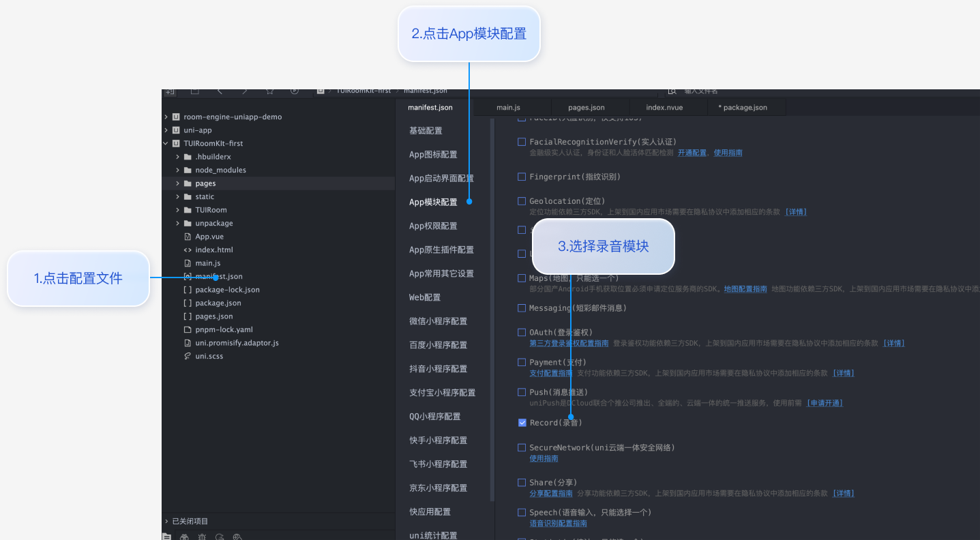Image resolution: width=980 pixels, height=540 pixels.
Task: Click the 申请开通 link under Push
Action: click(x=825, y=403)
